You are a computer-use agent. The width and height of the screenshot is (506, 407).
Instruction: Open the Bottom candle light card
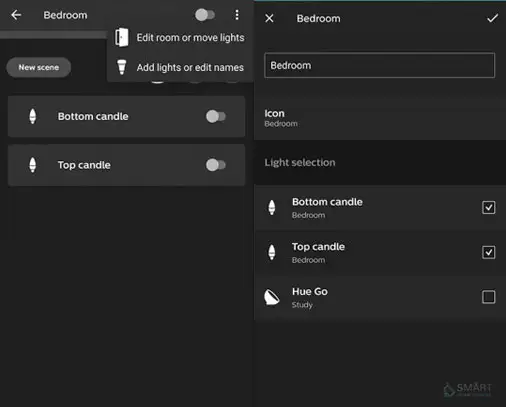[126, 116]
